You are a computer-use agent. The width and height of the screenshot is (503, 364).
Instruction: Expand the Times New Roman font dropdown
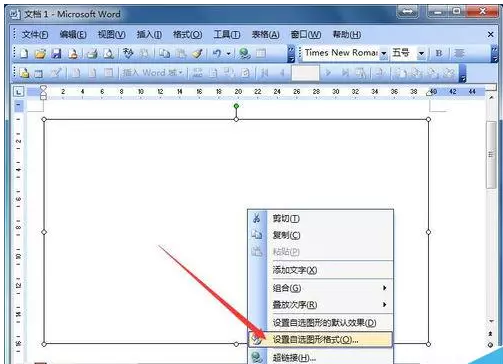pyautogui.click(x=384, y=53)
